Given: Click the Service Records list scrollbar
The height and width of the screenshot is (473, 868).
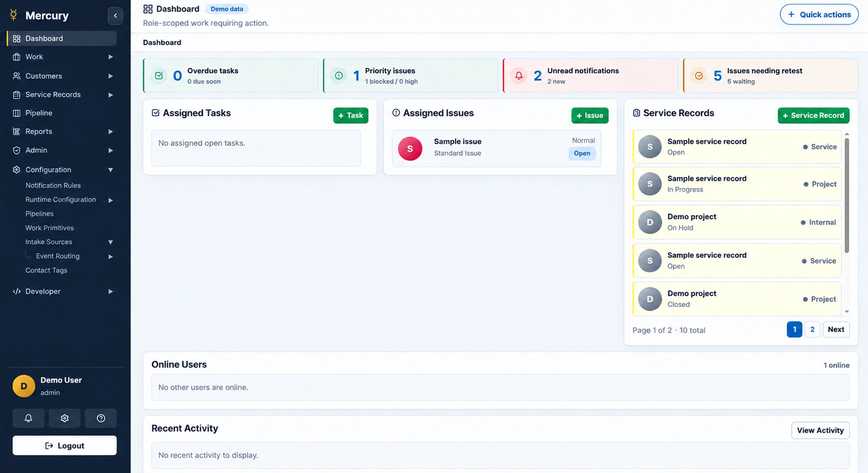Looking at the screenshot, I should 847,196.
